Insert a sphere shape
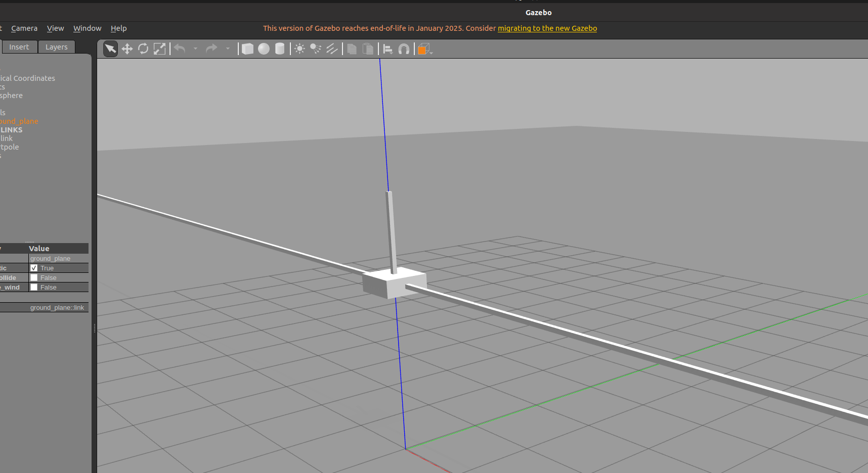868x473 pixels. point(264,49)
